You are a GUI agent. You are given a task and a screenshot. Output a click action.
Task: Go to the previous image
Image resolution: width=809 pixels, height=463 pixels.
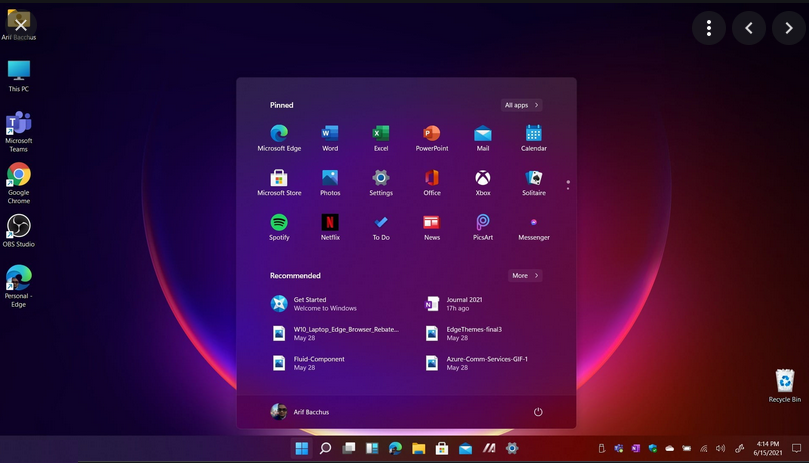pyautogui.click(x=749, y=28)
